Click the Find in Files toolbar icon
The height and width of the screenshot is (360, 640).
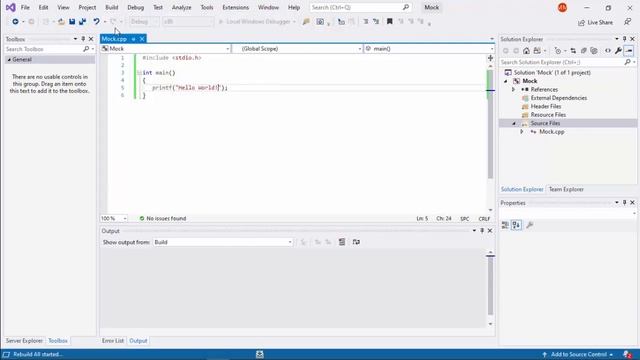306,22
